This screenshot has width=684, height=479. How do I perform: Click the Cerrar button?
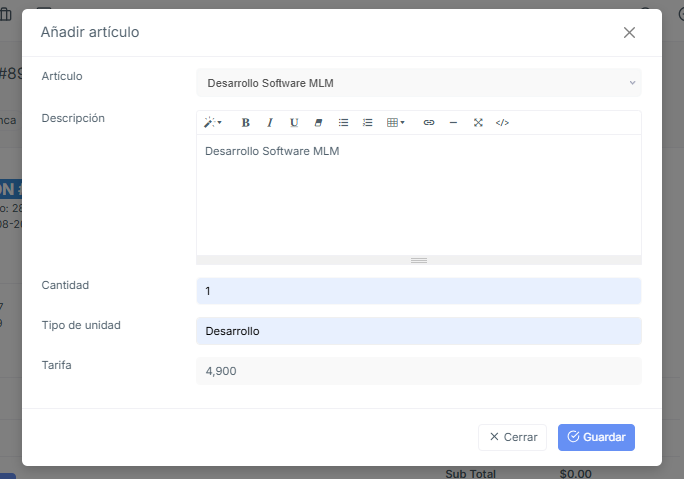[513, 437]
